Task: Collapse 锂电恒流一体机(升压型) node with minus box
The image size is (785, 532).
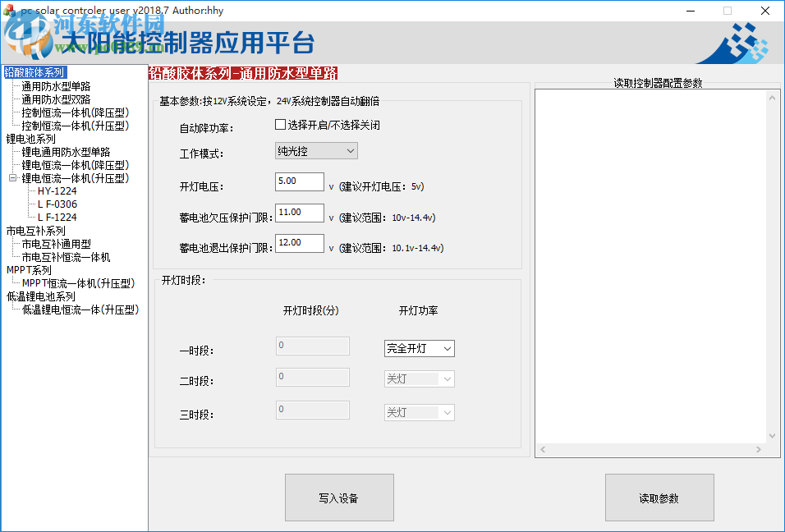Action: tap(12, 177)
